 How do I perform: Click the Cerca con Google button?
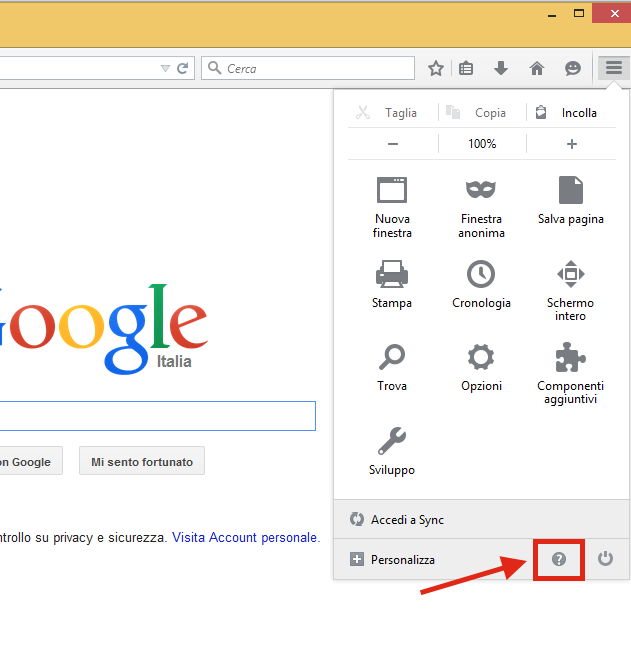tap(31, 461)
